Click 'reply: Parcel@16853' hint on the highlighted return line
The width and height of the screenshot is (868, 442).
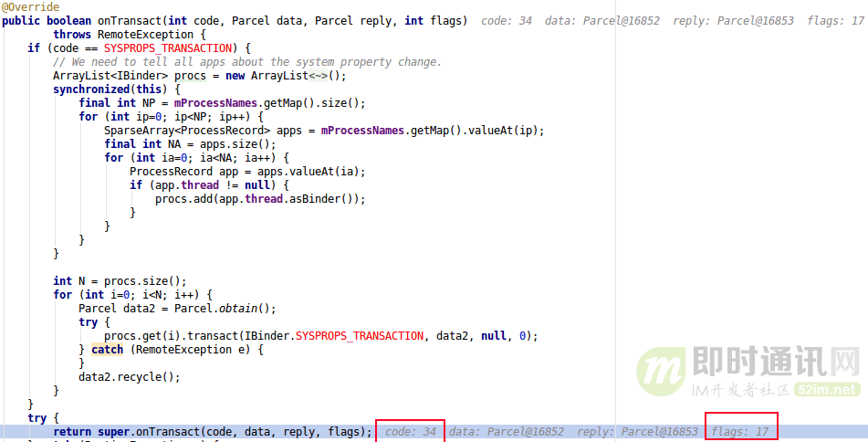click(637, 432)
